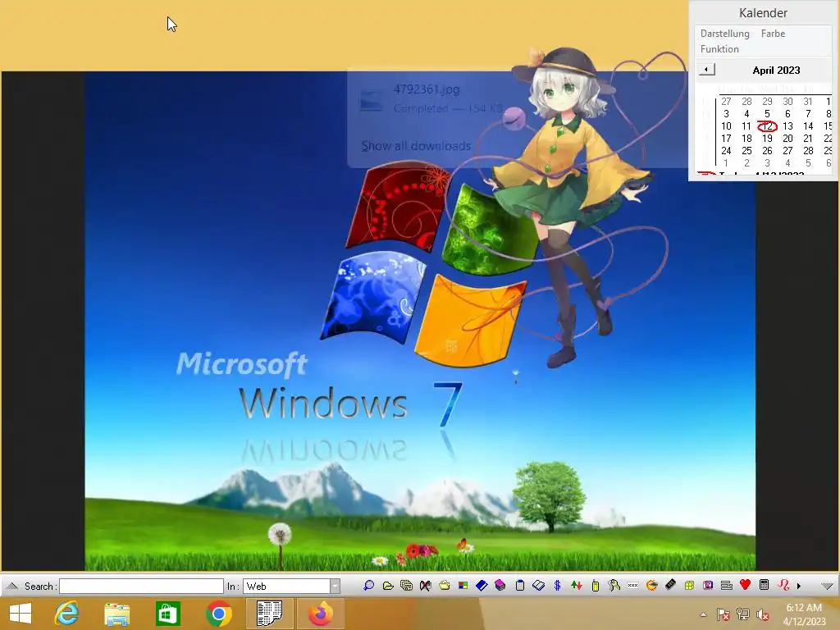Click the blue book toolbar icon
Screen dimensions: 840x630
pos(482,586)
